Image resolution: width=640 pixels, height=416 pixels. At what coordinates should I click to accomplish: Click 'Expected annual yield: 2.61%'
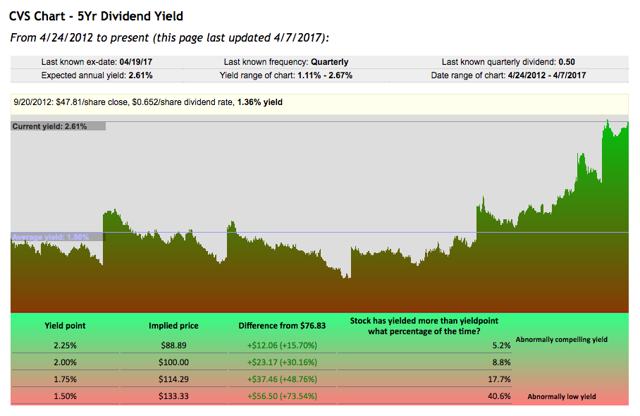(x=97, y=76)
